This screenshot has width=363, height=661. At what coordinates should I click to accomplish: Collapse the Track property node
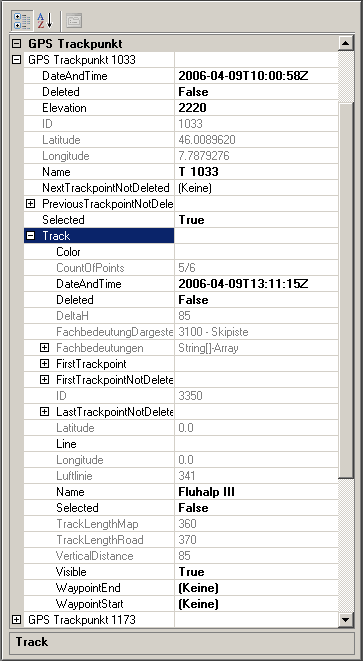[x=30, y=236]
